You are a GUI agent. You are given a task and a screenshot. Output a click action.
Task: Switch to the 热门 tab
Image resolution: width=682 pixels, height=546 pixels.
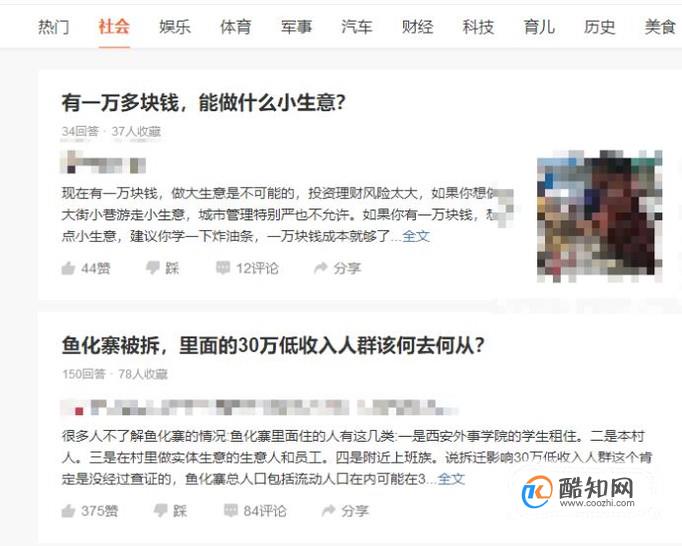(53, 27)
